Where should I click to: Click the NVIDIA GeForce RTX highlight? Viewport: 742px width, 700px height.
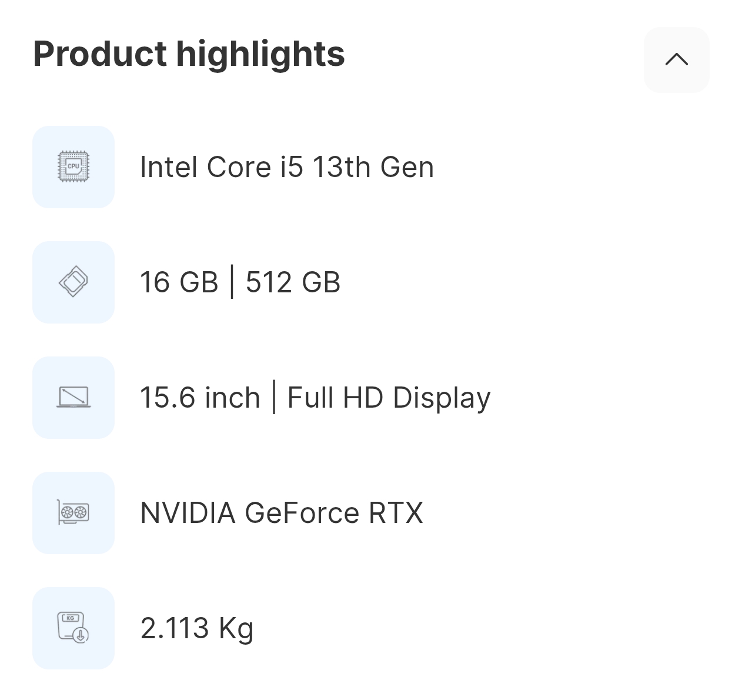281,513
